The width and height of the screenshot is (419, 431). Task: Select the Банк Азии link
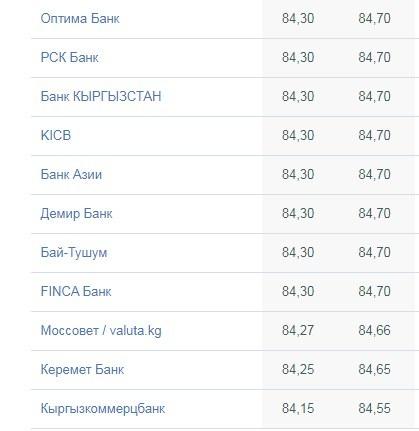(71, 174)
